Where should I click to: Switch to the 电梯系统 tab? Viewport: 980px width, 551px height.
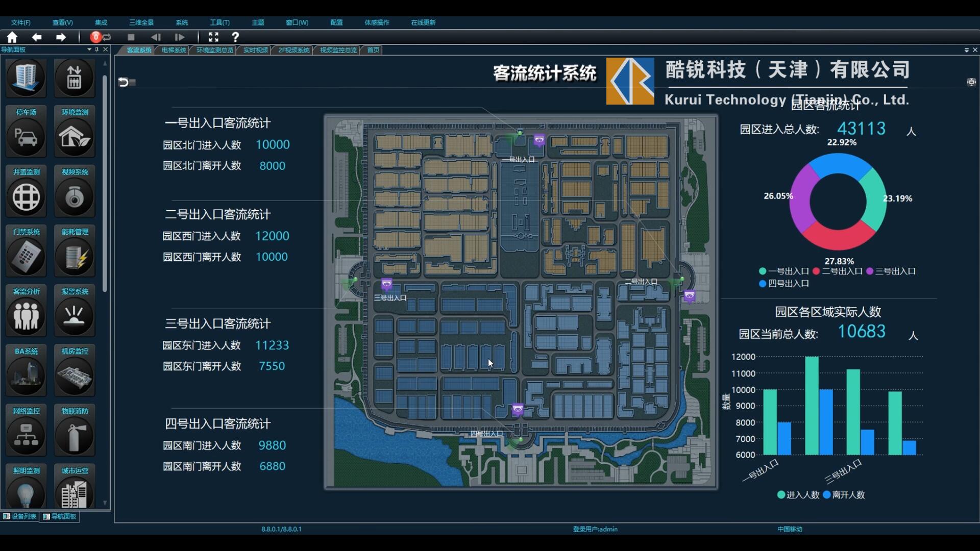tap(174, 50)
